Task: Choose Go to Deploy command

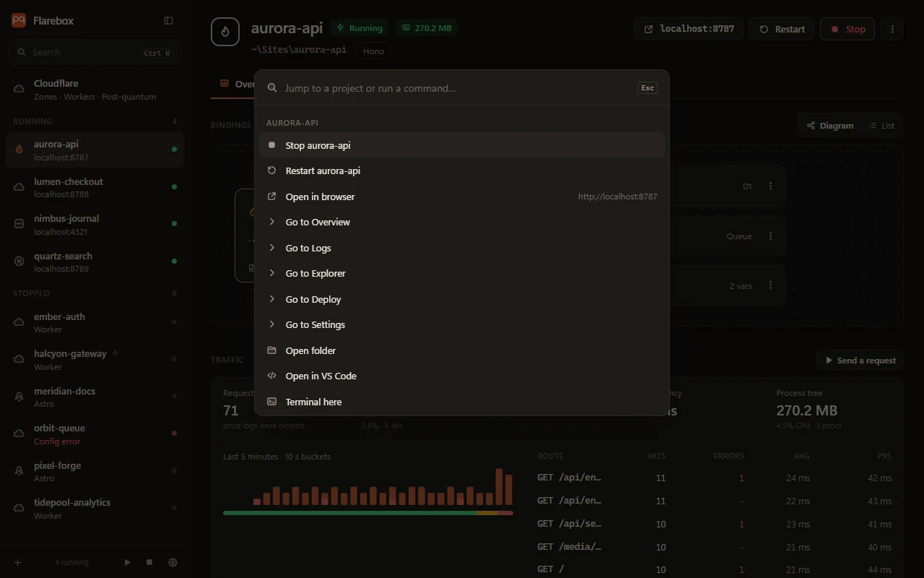Action: (462, 299)
